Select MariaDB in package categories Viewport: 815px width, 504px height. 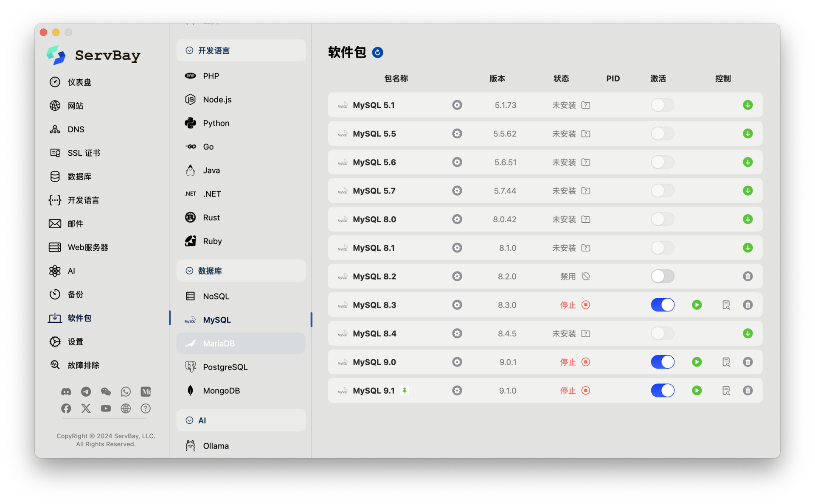(x=241, y=343)
